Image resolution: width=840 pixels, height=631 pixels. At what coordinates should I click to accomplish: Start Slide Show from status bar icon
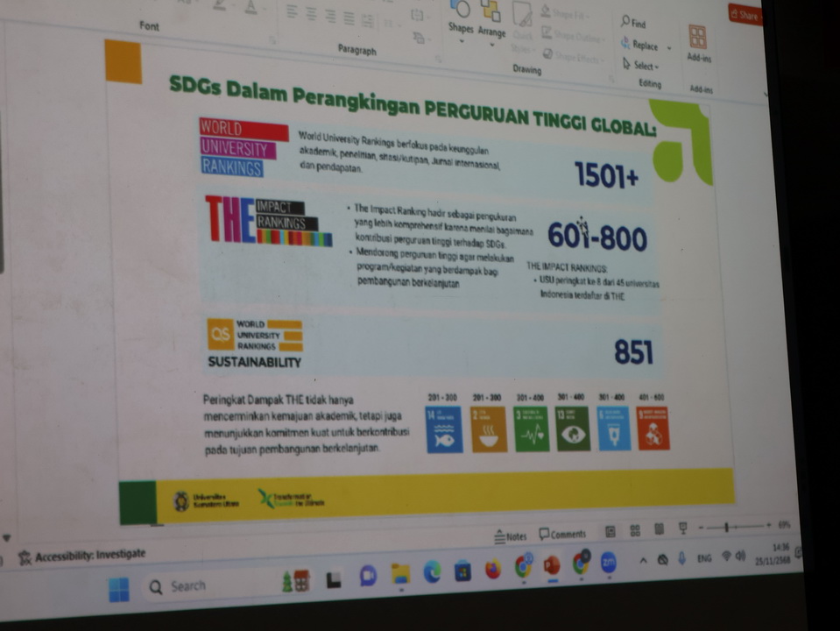pos(682,528)
